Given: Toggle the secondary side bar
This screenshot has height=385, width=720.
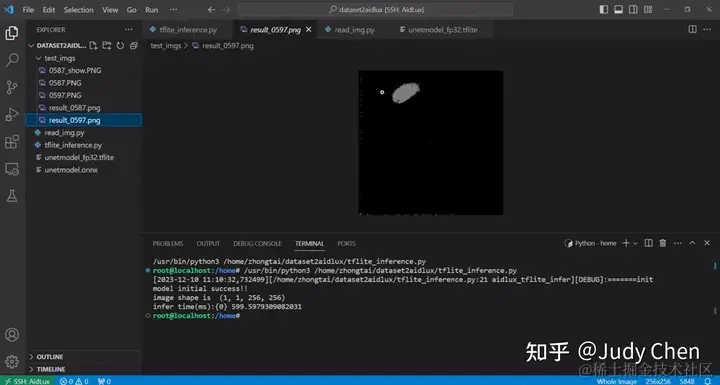Looking at the screenshot, I should [x=633, y=9].
